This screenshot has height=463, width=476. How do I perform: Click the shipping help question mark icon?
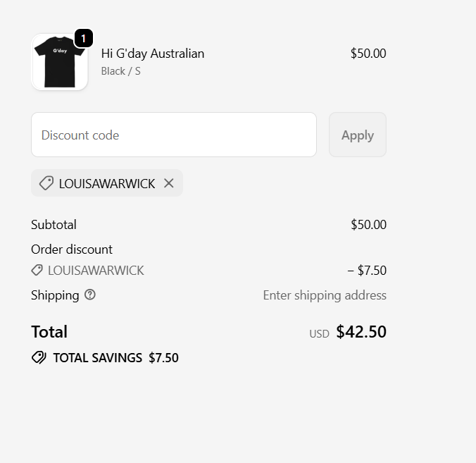[x=90, y=295]
